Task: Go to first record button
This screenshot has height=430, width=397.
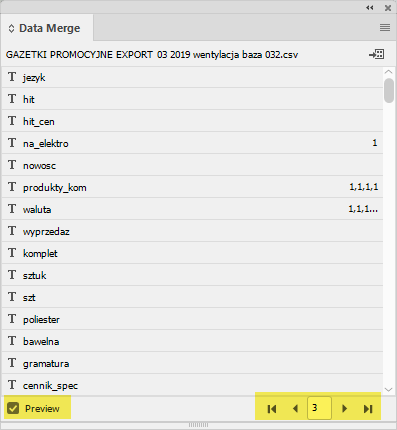Action: coord(272,409)
